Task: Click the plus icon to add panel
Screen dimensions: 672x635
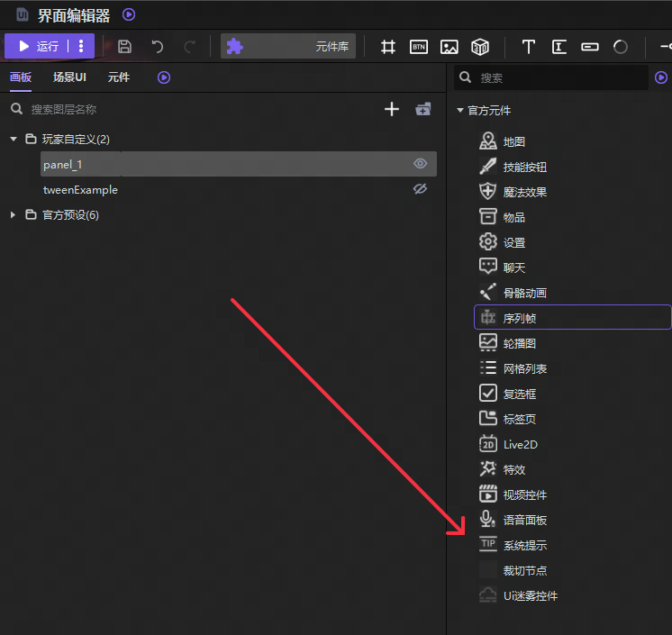Action: (392, 109)
